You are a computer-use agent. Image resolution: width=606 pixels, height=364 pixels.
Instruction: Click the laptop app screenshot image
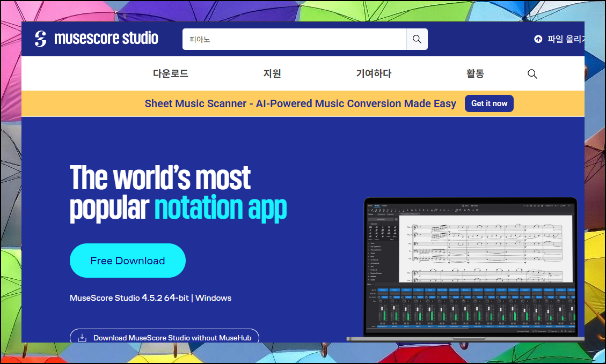click(466, 270)
